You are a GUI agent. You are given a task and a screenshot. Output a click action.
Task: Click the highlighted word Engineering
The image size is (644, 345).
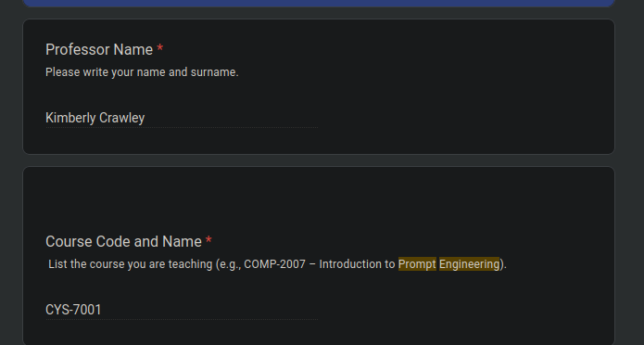pyautogui.click(x=469, y=264)
